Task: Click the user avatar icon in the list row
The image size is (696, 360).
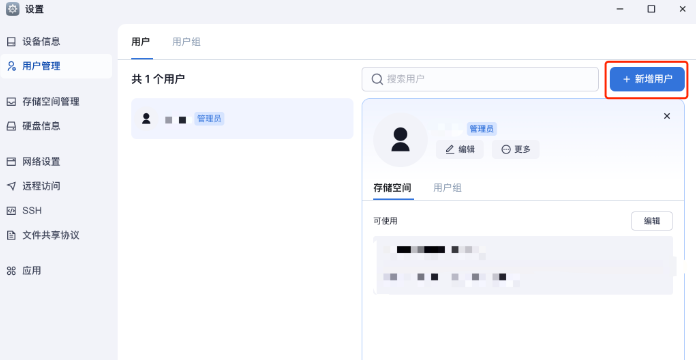Action: click(x=146, y=119)
